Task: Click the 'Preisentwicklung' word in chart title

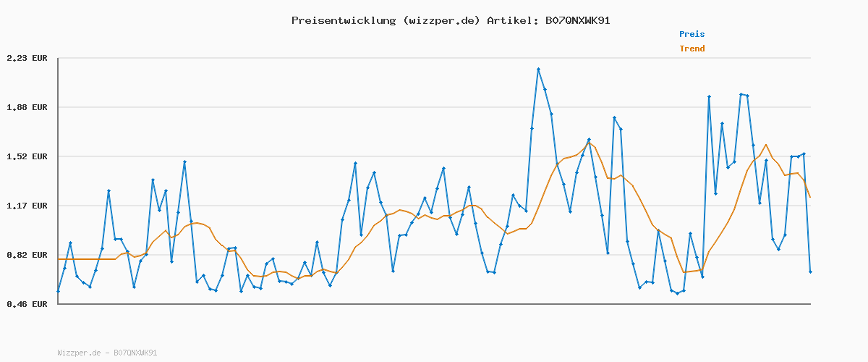Action: click(x=344, y=20)
